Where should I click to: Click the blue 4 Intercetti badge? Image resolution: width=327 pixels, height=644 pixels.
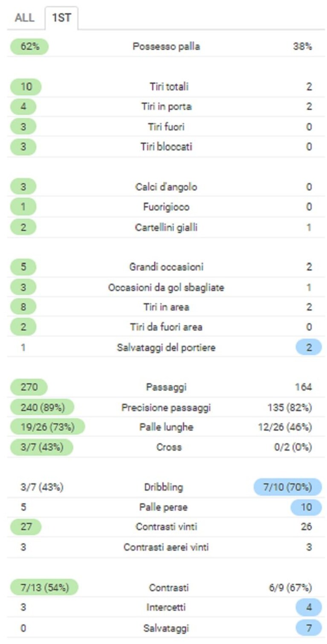tap(309, 607)
